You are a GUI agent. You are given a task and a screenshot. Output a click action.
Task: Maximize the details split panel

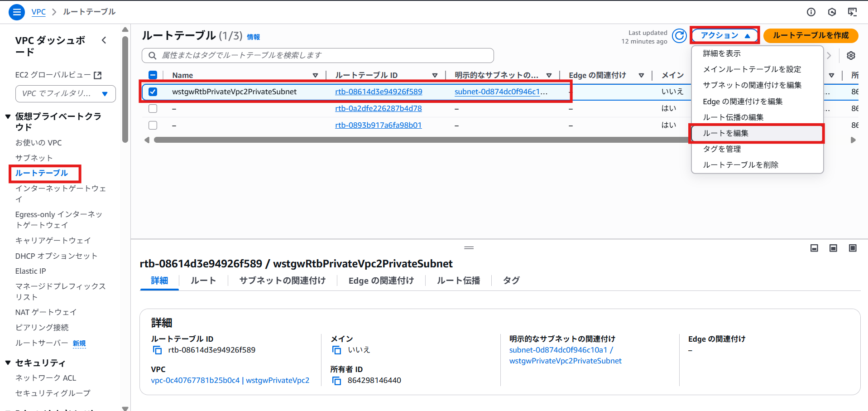853,248
